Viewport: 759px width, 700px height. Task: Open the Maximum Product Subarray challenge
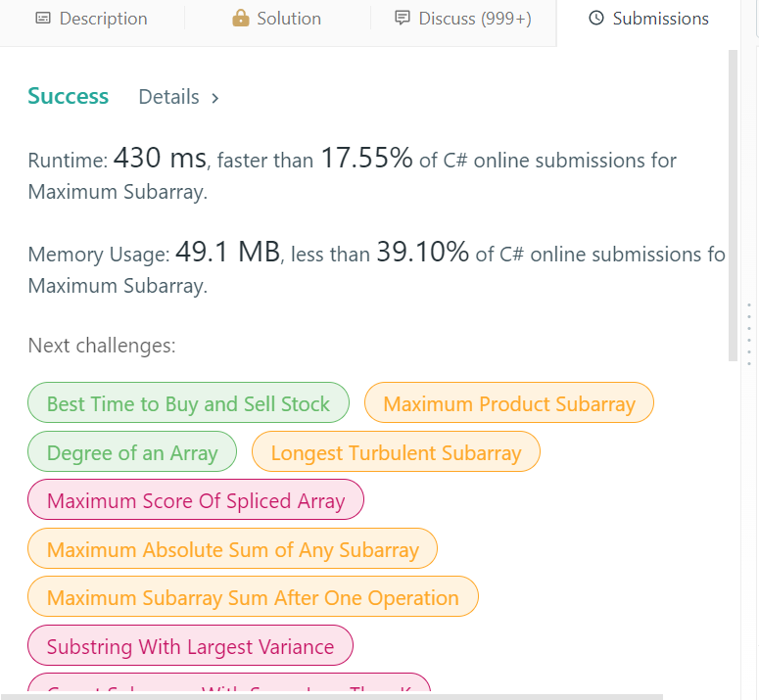click(508, 402)
